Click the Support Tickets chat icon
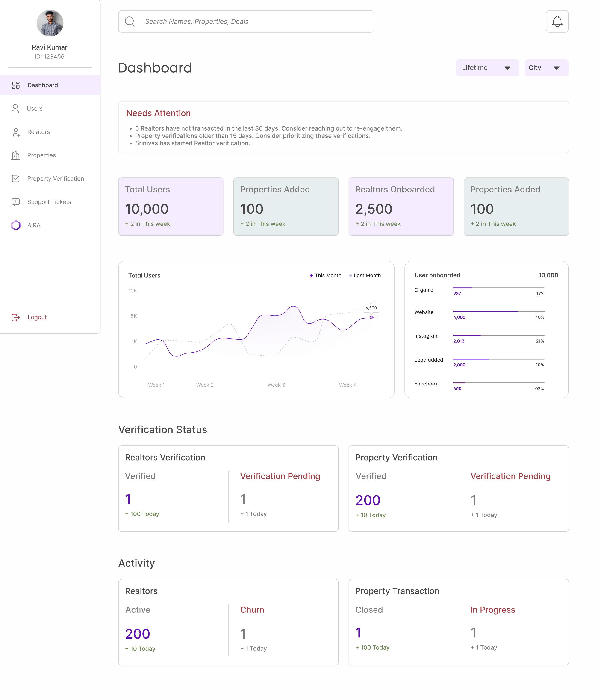The height and width of the screenshot is (700, 601). pyautogui.click(x=15, y=202)
